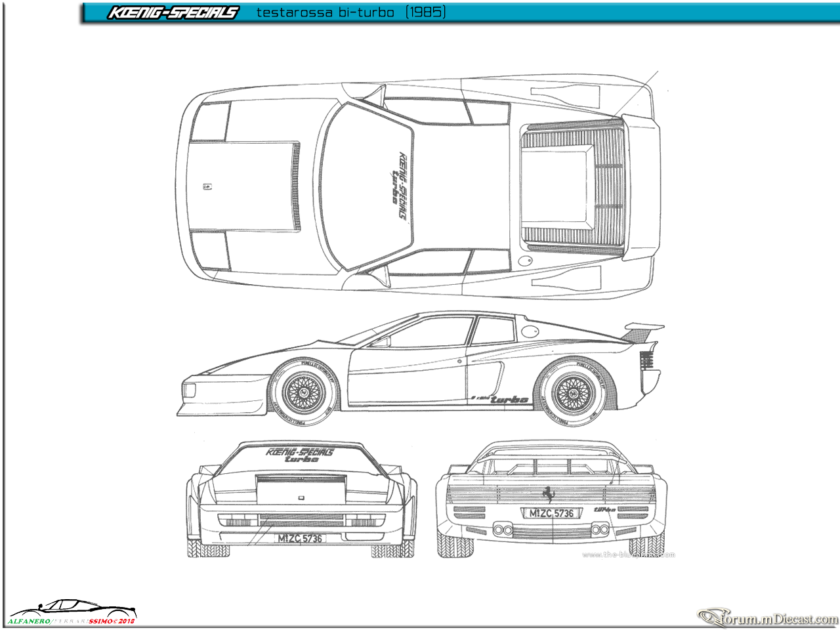Select the top view car drawing

click(x=418, y=186)
